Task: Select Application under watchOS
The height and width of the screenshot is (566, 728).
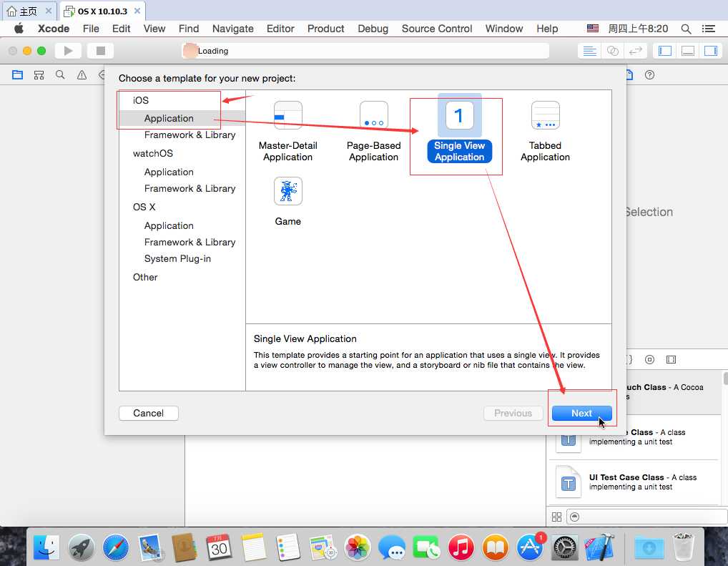Action: pyautogui.click(x=169, y=172)
